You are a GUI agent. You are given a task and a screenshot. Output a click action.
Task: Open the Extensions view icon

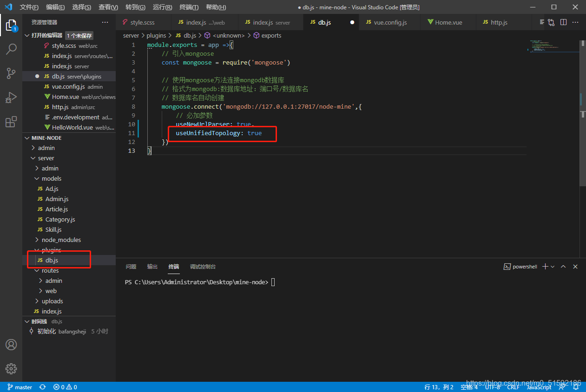point(11,122)
